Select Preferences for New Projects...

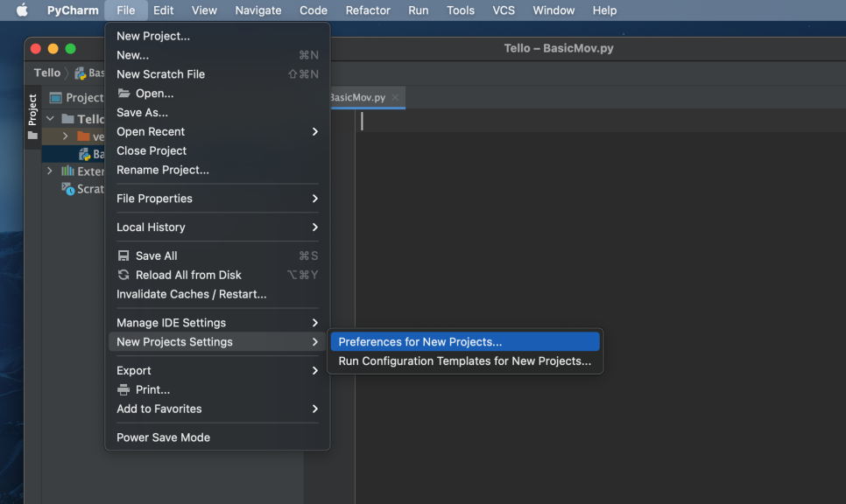[x=465, y=342]
